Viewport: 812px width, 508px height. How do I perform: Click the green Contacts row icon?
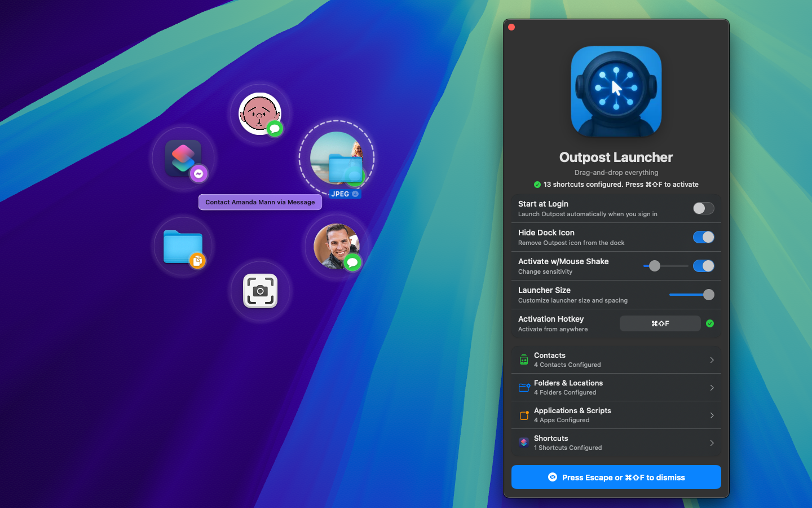pos(524,360)
